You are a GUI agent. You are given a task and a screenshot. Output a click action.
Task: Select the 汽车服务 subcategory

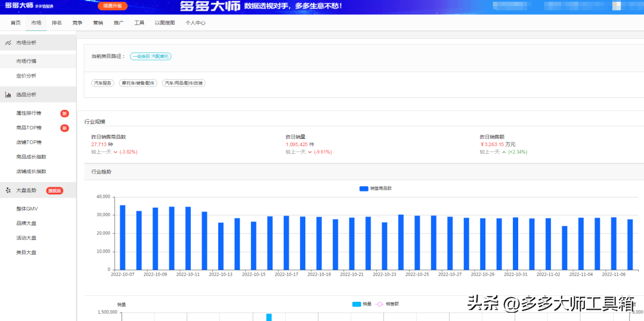[x=103, y=83]
